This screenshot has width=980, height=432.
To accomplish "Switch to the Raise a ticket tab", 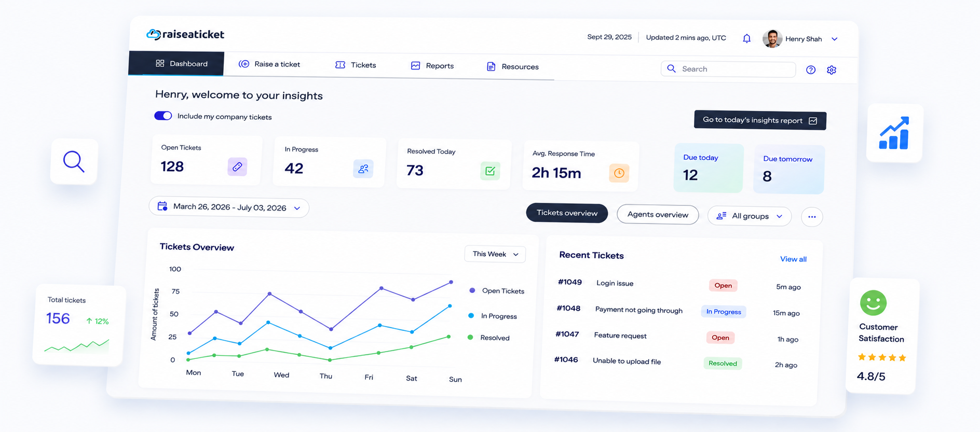I will (269, 64).
